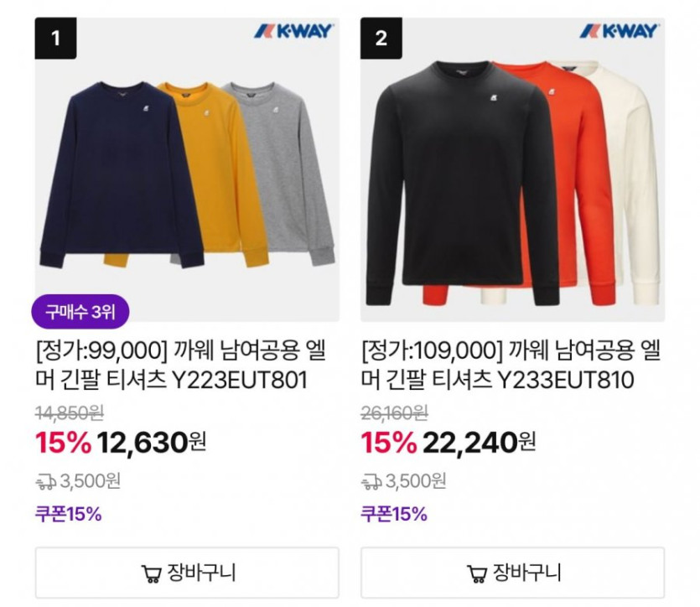The width and height of the screenshot is (700, 607).
Task: Click the 구매수 3위 purple badge
Action: click(x=80, y=312)
